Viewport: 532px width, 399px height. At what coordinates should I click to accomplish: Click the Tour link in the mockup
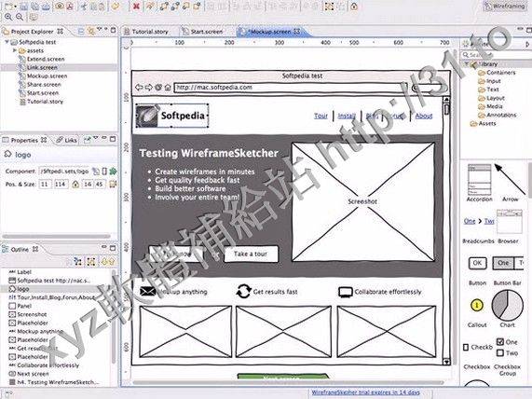321,116
